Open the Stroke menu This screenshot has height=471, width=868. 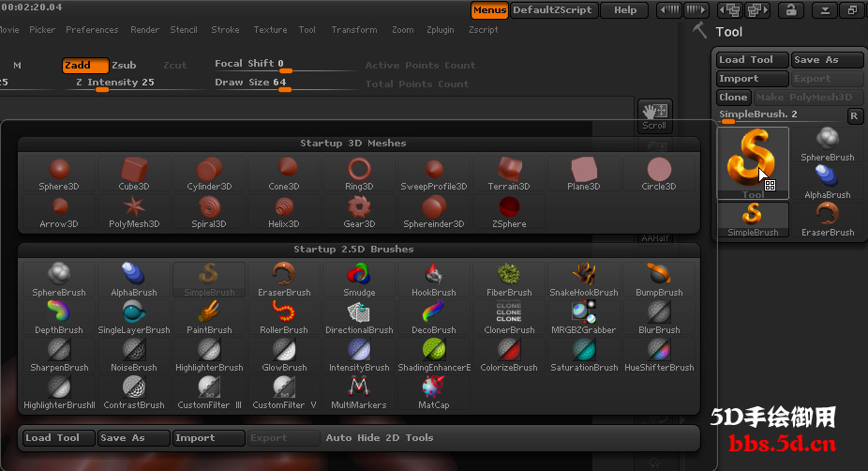[x=225, y=30]
